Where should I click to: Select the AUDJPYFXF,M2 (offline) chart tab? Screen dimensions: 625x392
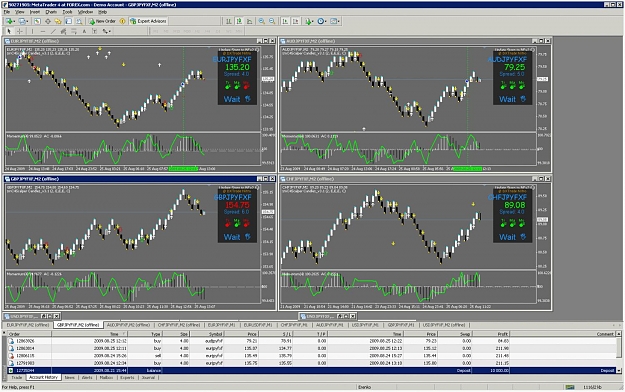click(x=128, y=325)
